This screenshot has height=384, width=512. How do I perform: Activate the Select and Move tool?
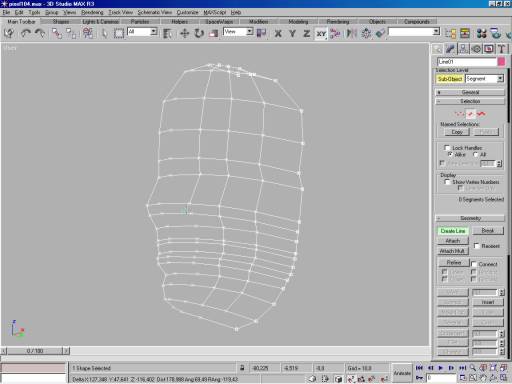(x=184, y=33)
